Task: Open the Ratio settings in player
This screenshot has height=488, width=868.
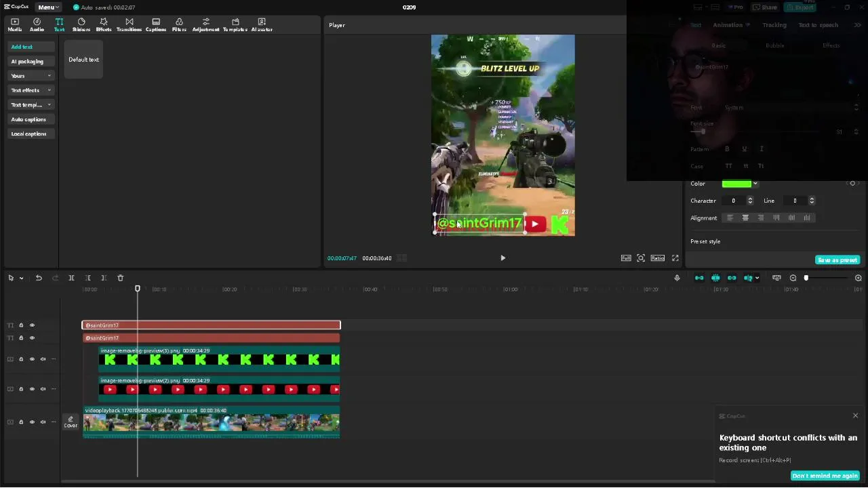Action: point(658,258)
